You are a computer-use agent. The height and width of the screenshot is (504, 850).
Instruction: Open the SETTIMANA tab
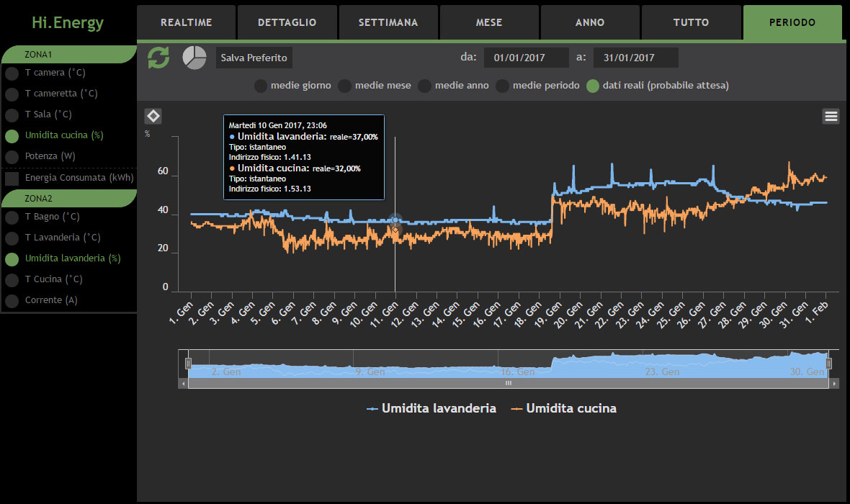coord(388,22)
